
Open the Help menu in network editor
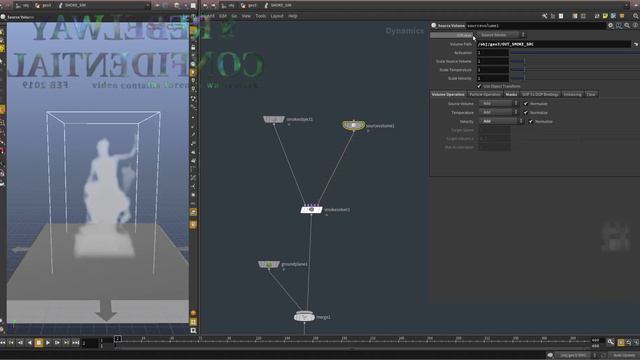click(293, 16)
